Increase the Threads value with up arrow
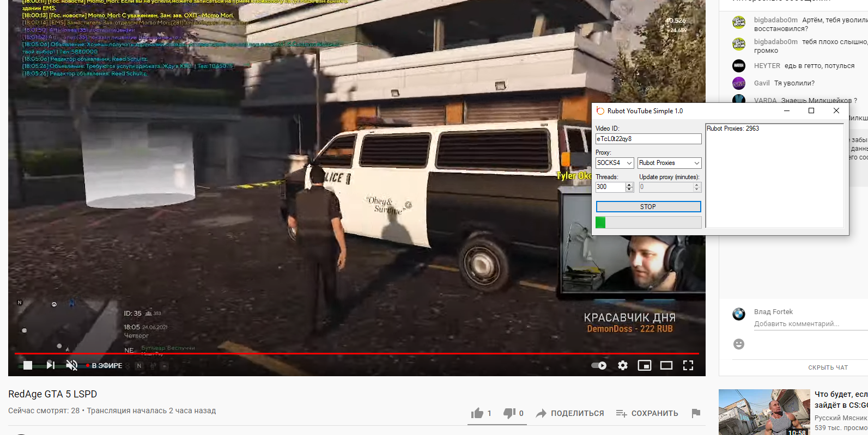868x435 pixels. (x=629, y=185)
